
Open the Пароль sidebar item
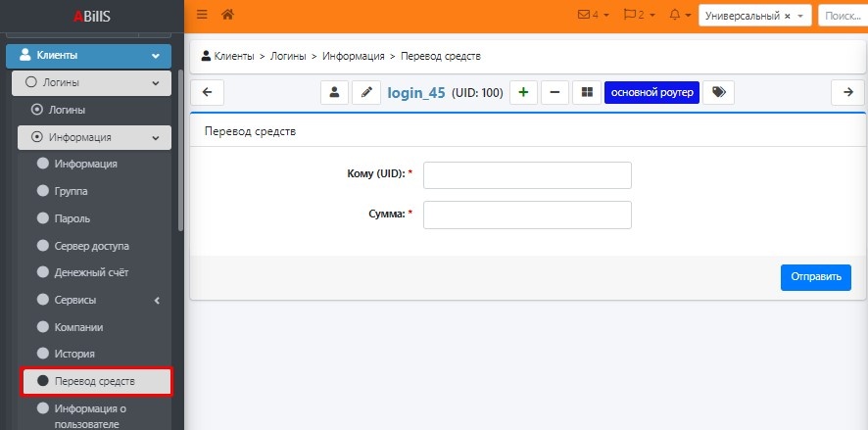click(x=73, y=217)
